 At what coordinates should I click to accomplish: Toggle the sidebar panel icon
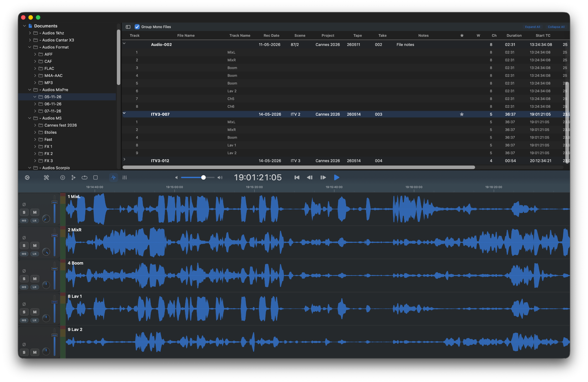coord(128,27)
